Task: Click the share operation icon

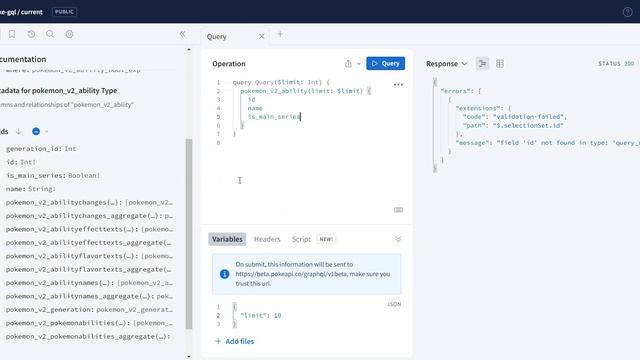Action: (x=348, y=64)
